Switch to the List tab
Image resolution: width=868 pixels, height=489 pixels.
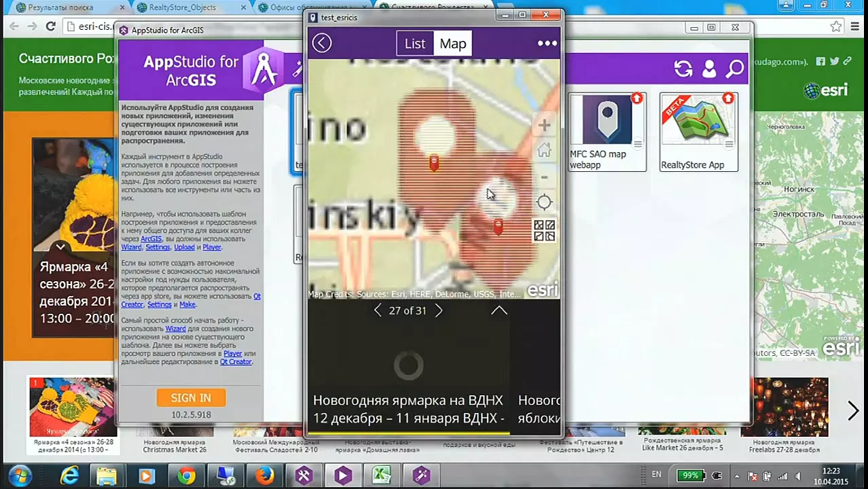[415, 43]
